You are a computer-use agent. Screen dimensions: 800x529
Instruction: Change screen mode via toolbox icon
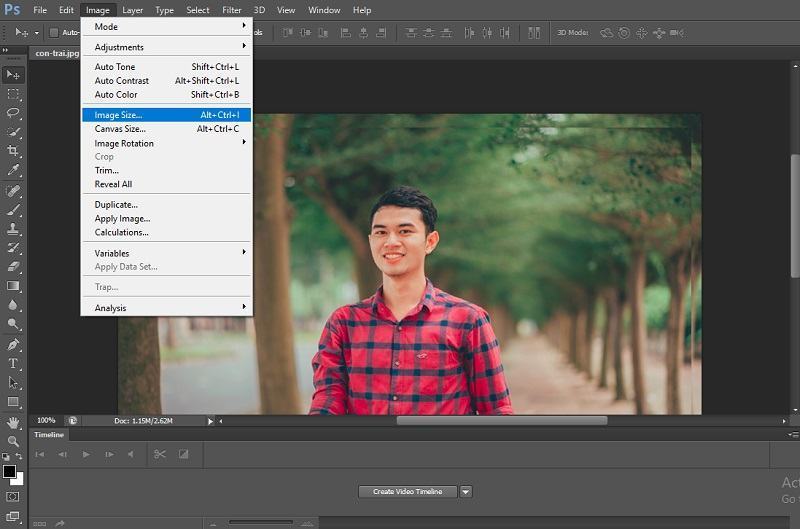click(x=13, y=516)
